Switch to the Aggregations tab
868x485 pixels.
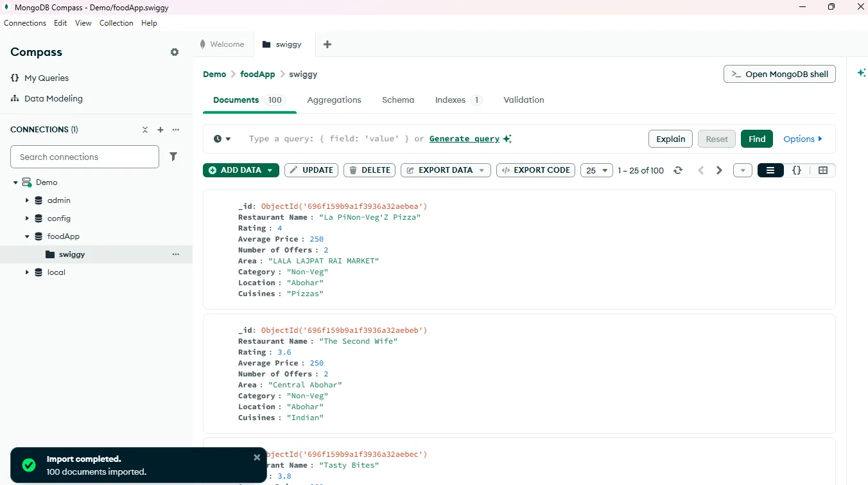pos(334,100)
